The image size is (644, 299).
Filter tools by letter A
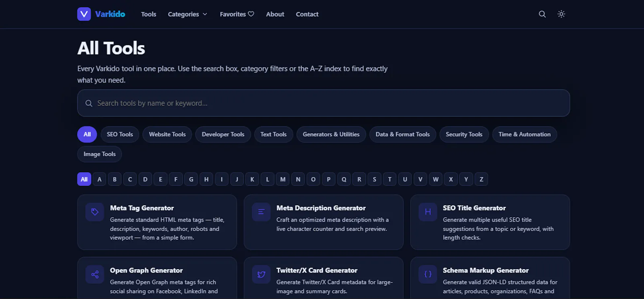(99, 179)
